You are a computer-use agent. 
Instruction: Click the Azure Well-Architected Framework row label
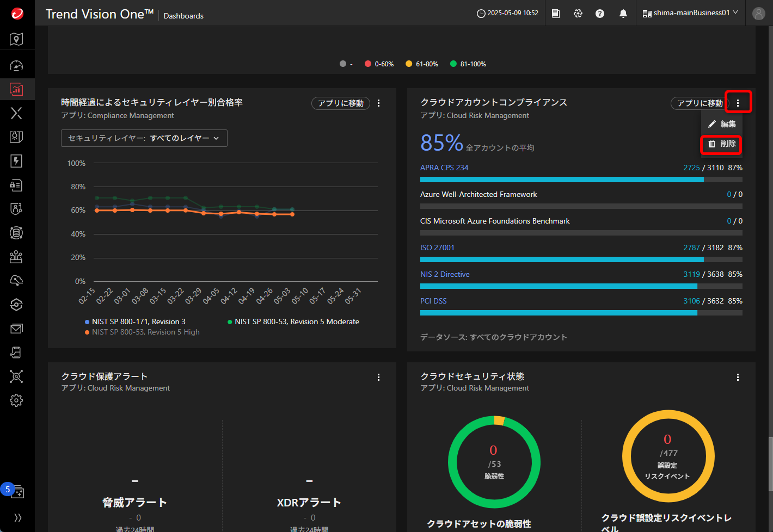(478, 195)
